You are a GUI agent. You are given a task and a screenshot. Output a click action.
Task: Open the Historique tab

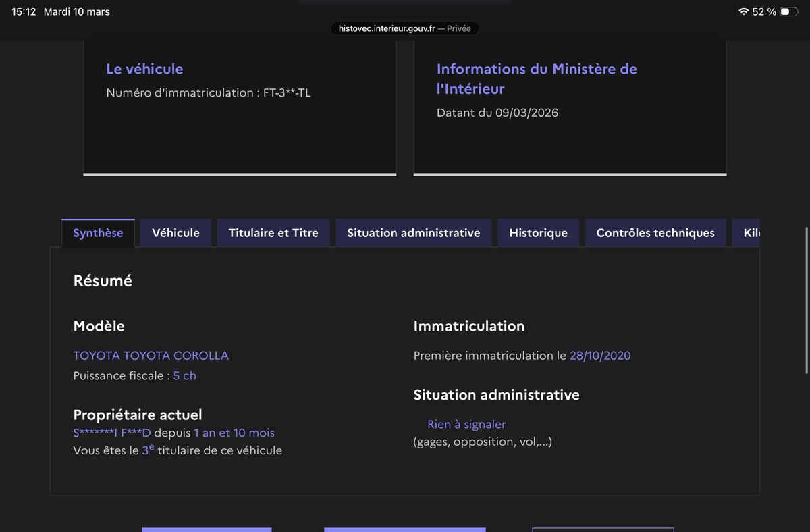point(538,233)
